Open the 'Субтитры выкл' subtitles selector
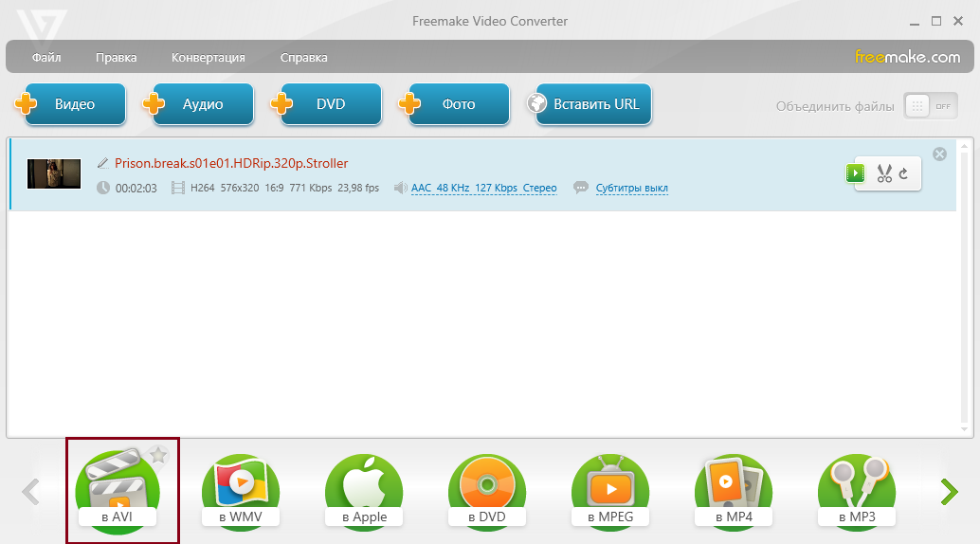The height and width of the screenshot is (544, 980). point(631,188)
